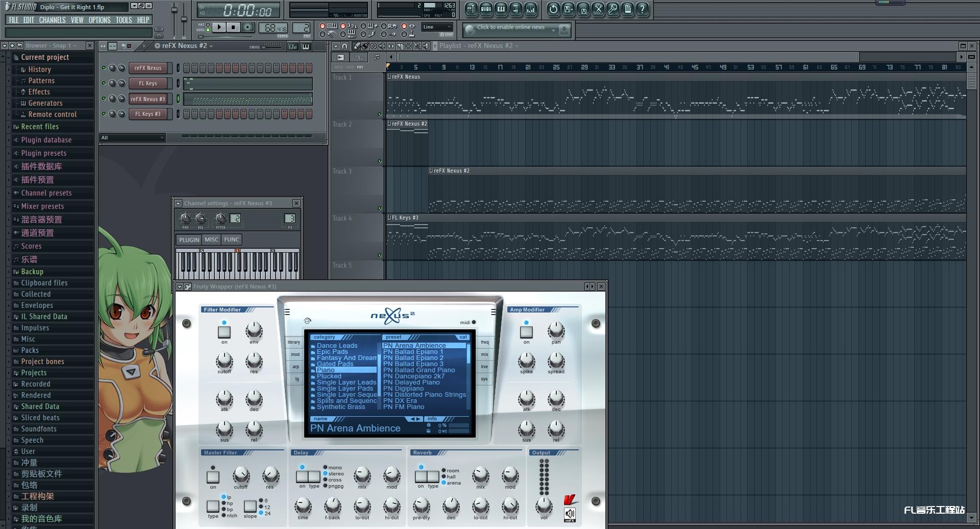This screenshot has height=529, width=980.
Task: Open audio editor scissors icon
Action: 598,9
